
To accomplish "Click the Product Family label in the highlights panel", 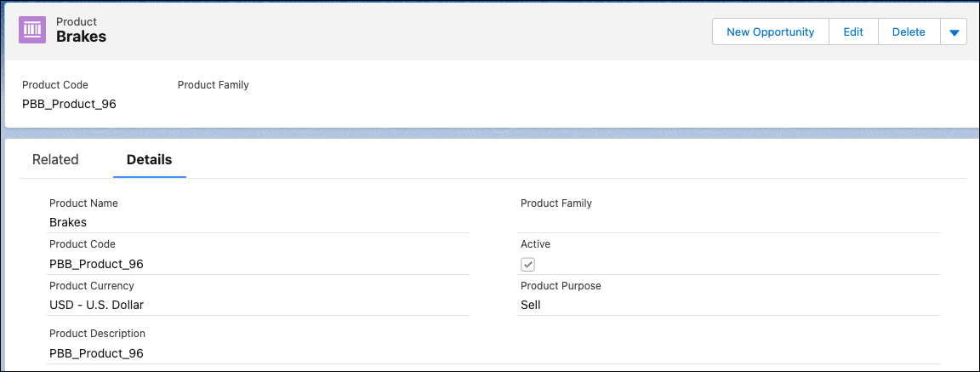I will [214, 84].
